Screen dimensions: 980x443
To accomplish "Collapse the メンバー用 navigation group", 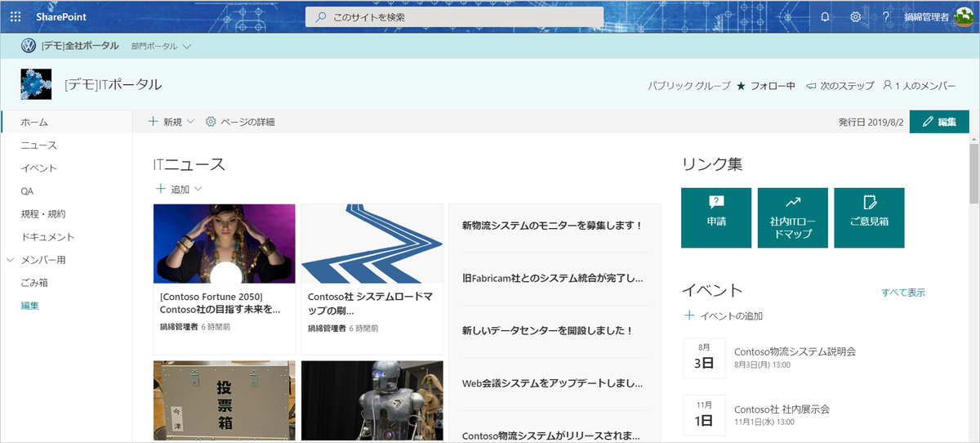I will [x=10, y=260].
